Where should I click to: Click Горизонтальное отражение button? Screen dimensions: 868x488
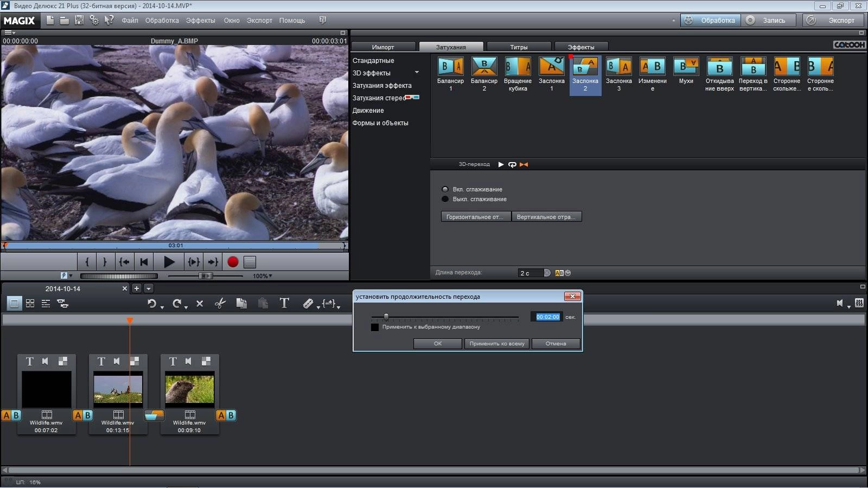click(476, 217)
